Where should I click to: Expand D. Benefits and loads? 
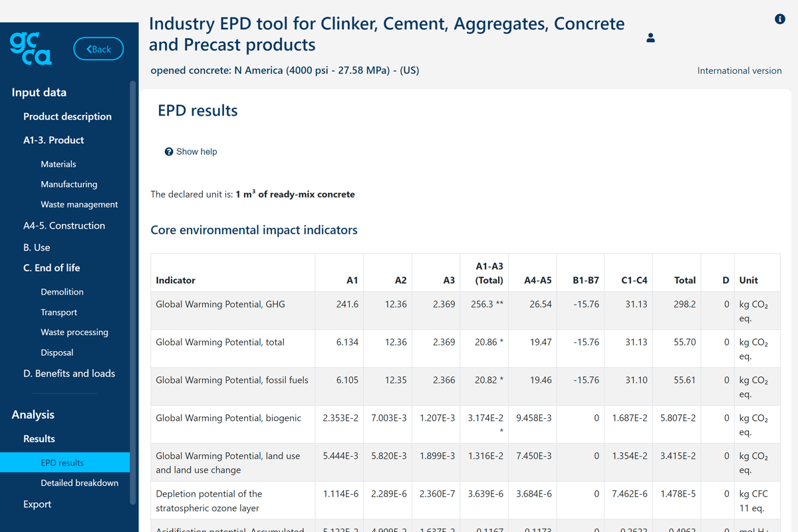pos(69,373)
